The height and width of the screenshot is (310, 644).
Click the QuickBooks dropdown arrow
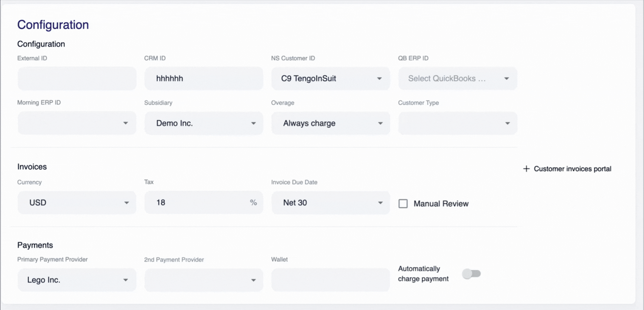point(507,79)
